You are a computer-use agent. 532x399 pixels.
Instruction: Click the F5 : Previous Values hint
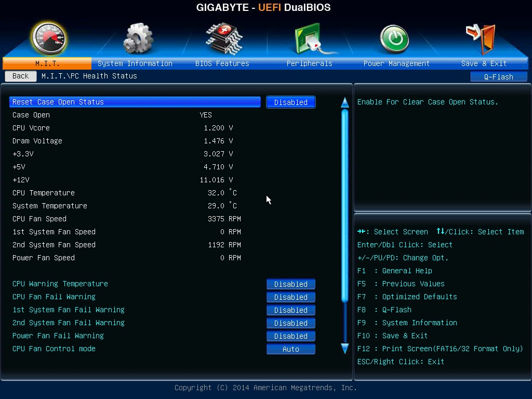[401, 284]
